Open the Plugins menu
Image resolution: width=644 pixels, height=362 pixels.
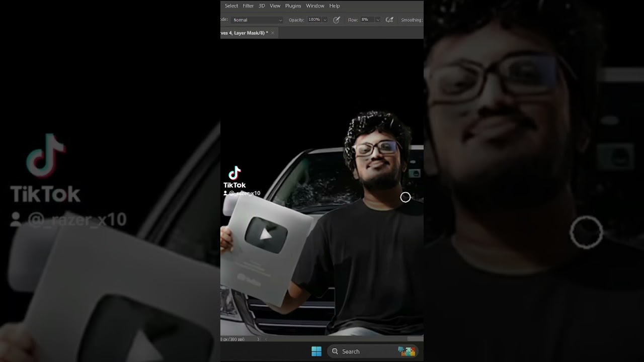pos(293,6)
